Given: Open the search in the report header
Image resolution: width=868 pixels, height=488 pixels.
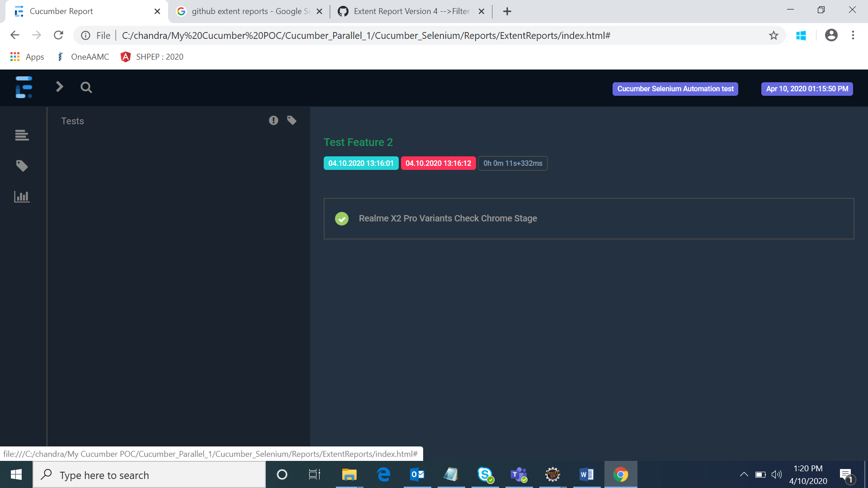Looking at the screenshot, I should coord(86,87).
